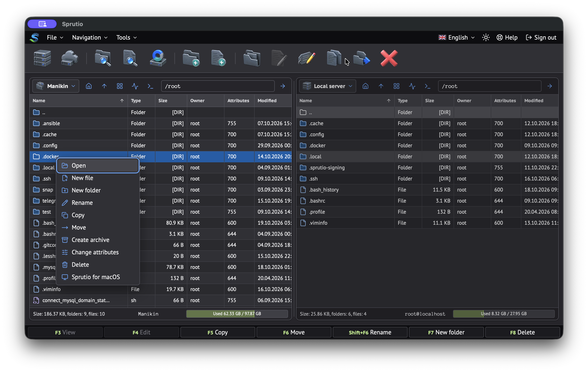Screen dimensions: 588x372
Task: Open the Local server dropdown
Action: (x=327, y=86)
